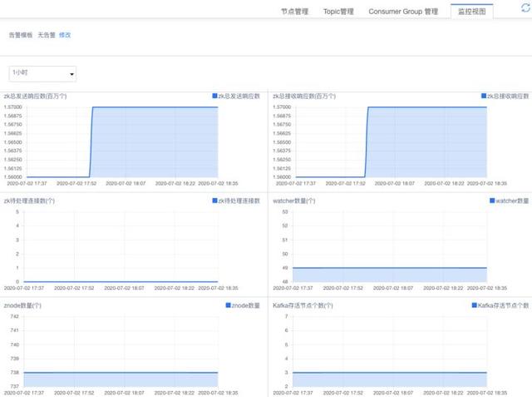Toggle the zk总接收响应数 legend series

[x=508, y=97]
